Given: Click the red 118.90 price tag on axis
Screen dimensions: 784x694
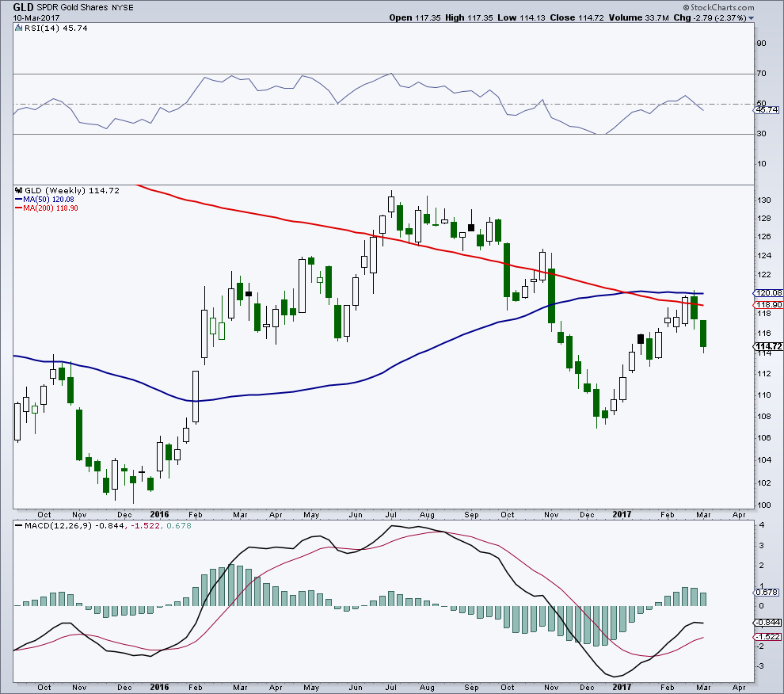Looking at the screenshot, I should pos(768,305).
